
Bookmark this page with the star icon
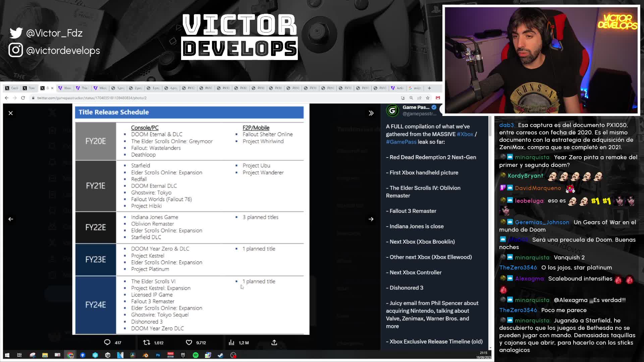point(428,98)
